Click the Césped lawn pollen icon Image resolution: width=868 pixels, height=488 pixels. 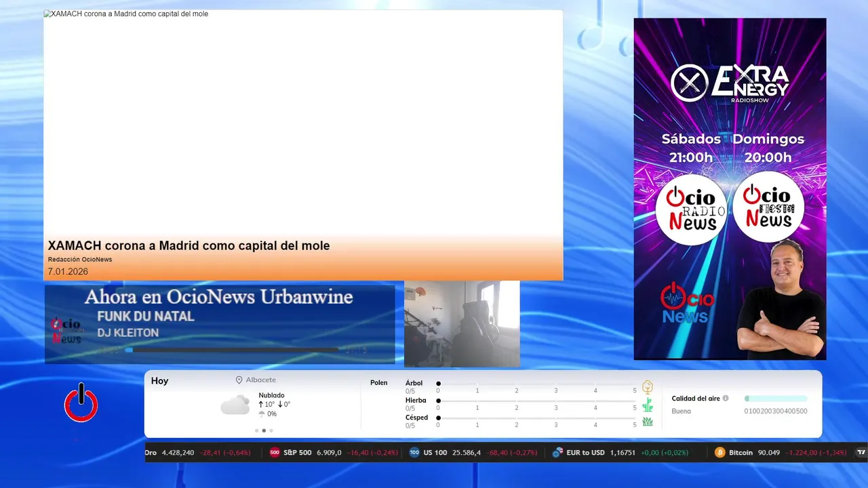coord(648,422)
